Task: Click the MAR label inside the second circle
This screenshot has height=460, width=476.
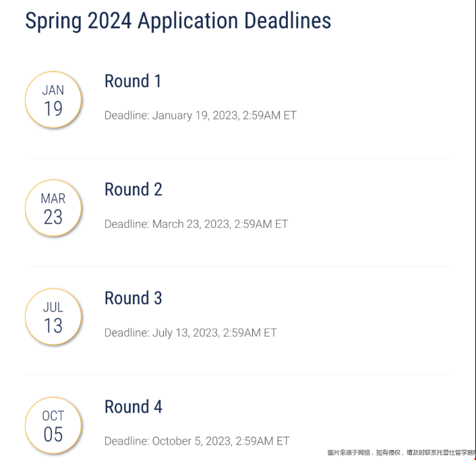Action: 53,198
